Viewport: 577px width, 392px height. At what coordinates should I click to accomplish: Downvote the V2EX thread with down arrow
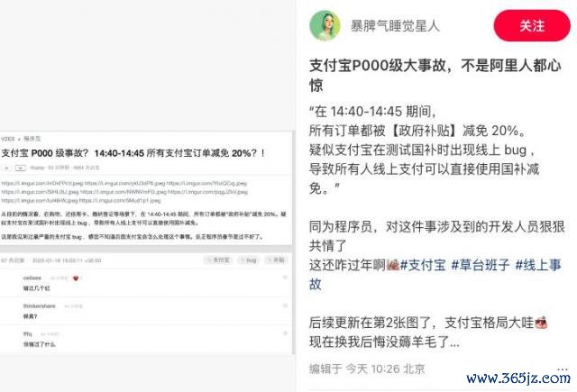click(20, 168)
